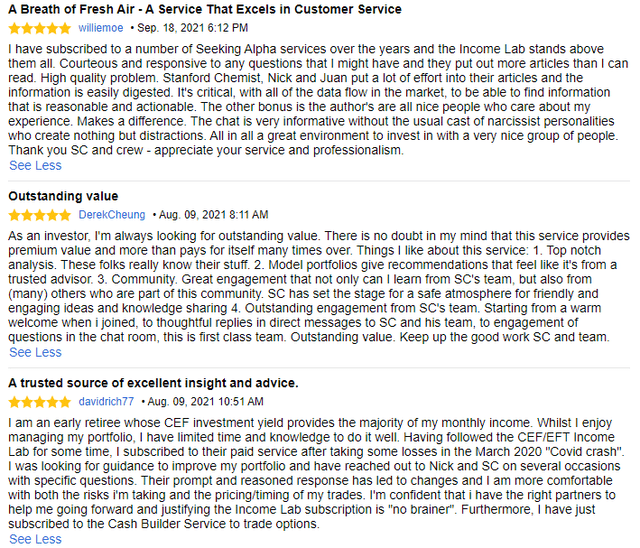Collapse DerekCheung's review with See Less
This screenshot has height=548, width=640.
[x=35, y=352]
